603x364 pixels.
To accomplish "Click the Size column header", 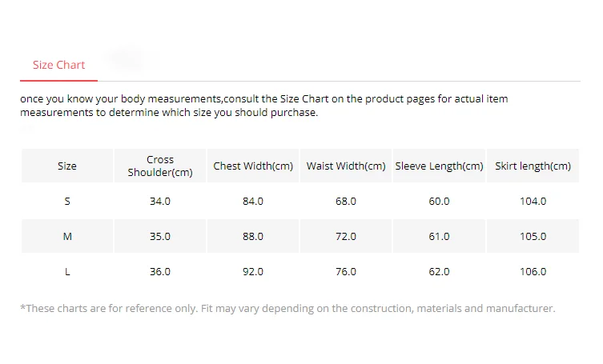I will coord(67,166).
